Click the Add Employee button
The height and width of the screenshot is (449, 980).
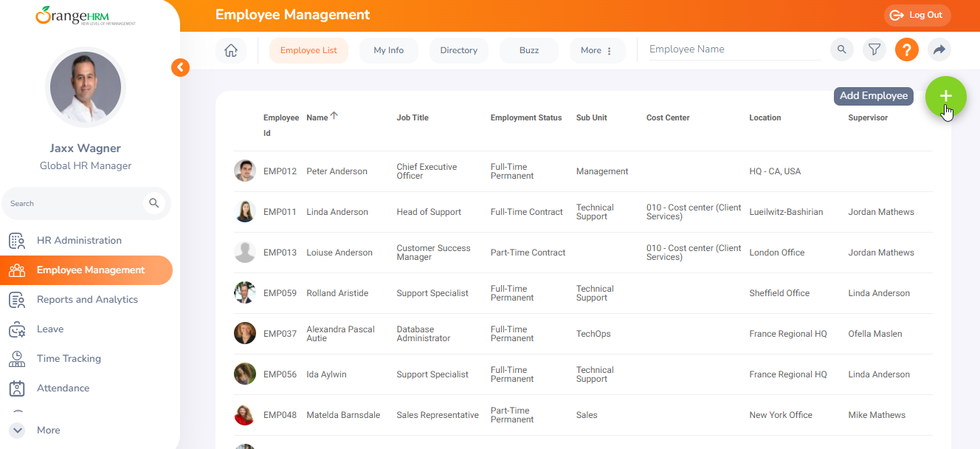point(873,96)
